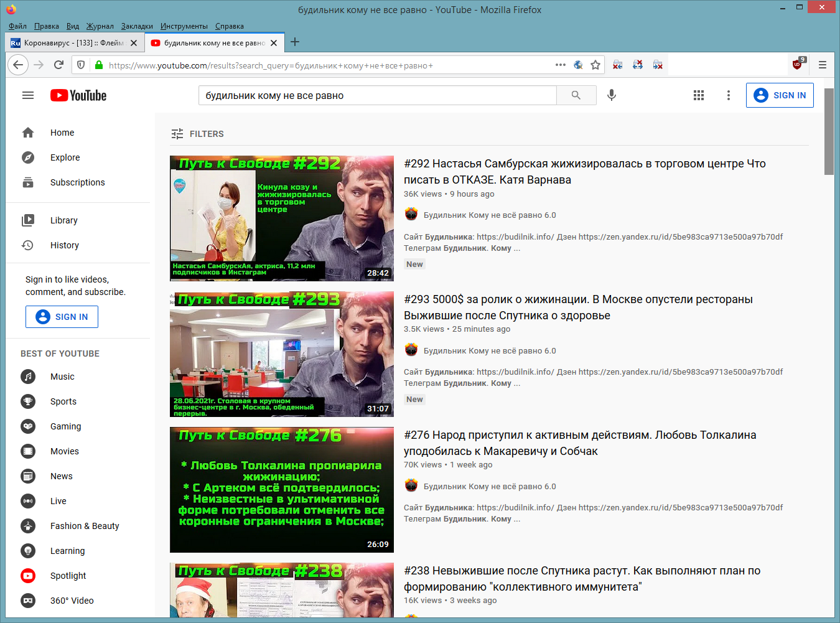The width and height of the screenshot is (840, 623).
Task: Open the Инструменты menu
Action: [184, 26]
